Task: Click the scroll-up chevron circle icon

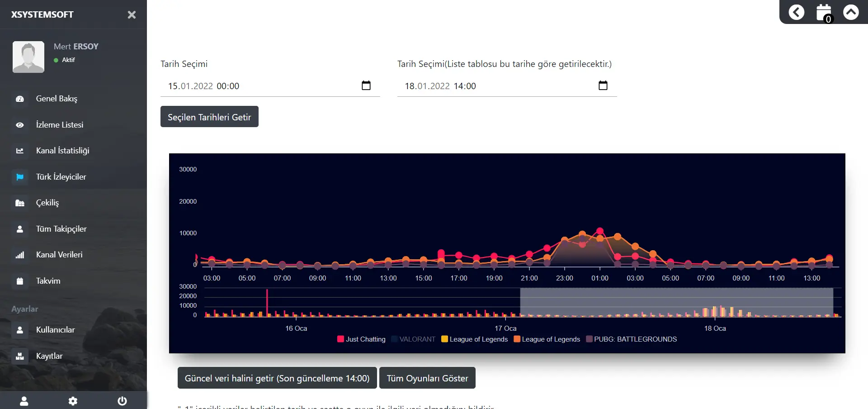Action: click(x=851, y=12)
